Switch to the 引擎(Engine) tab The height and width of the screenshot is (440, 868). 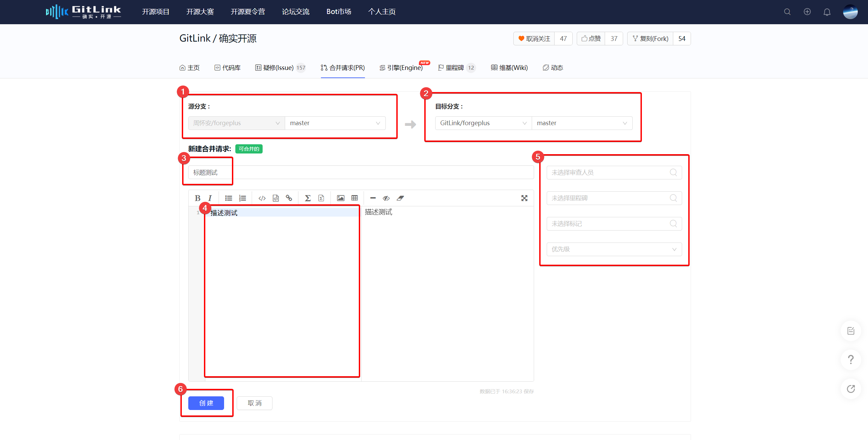(401, 68)
